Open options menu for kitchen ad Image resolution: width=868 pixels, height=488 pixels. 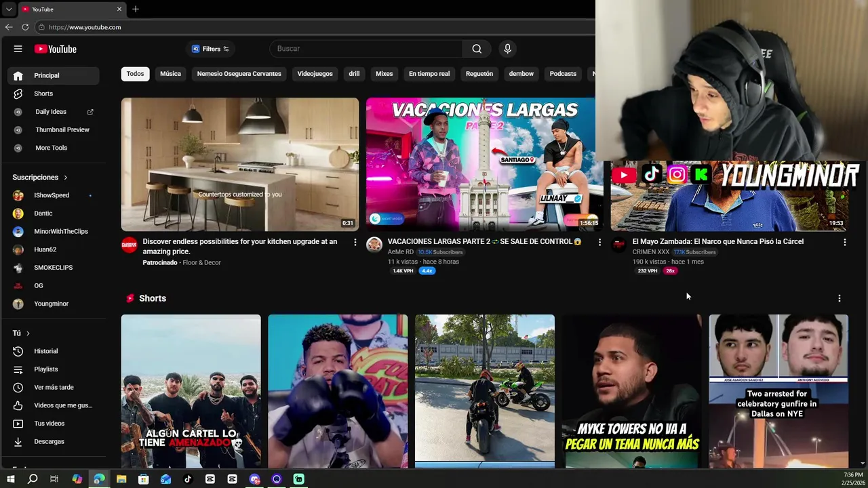tap(355, 242)
